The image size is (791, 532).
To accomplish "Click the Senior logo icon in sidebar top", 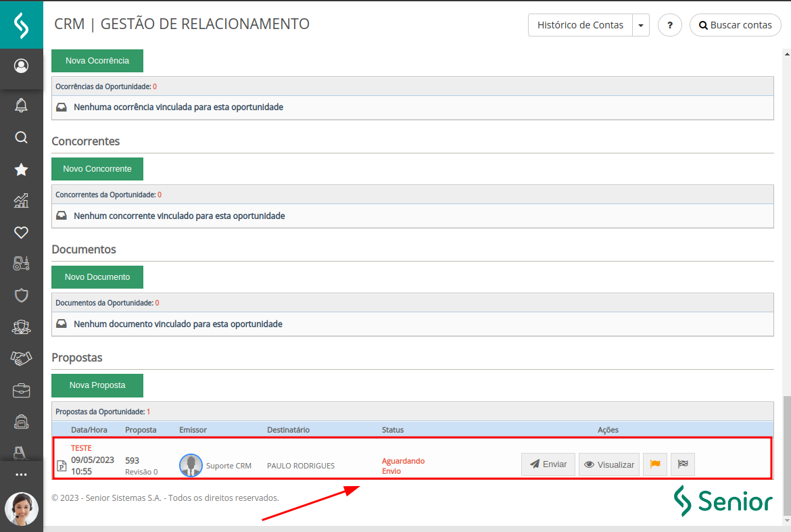I will [21, 25].
